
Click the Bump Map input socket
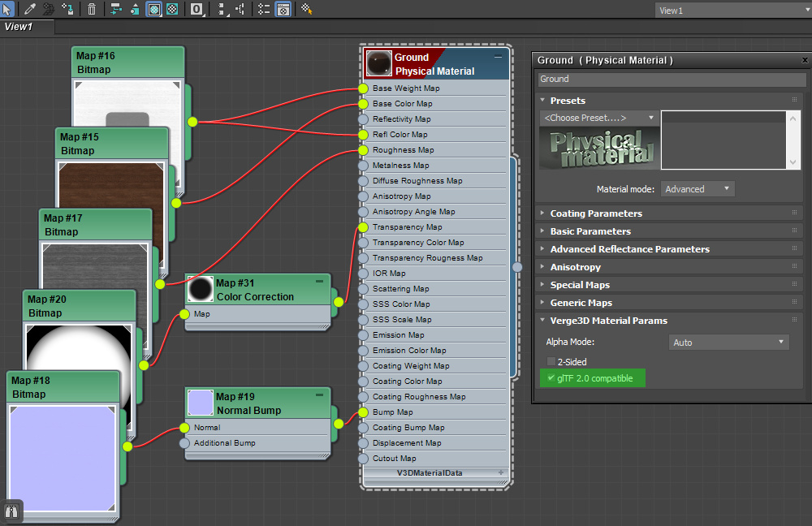(363, 412)
